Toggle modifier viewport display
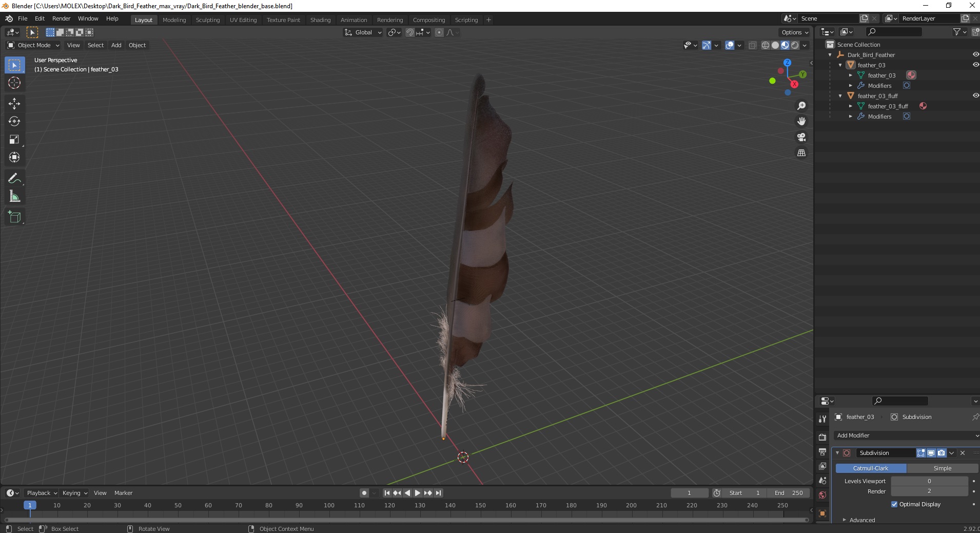Screen dimensions: 980x533 pos(931,453)
